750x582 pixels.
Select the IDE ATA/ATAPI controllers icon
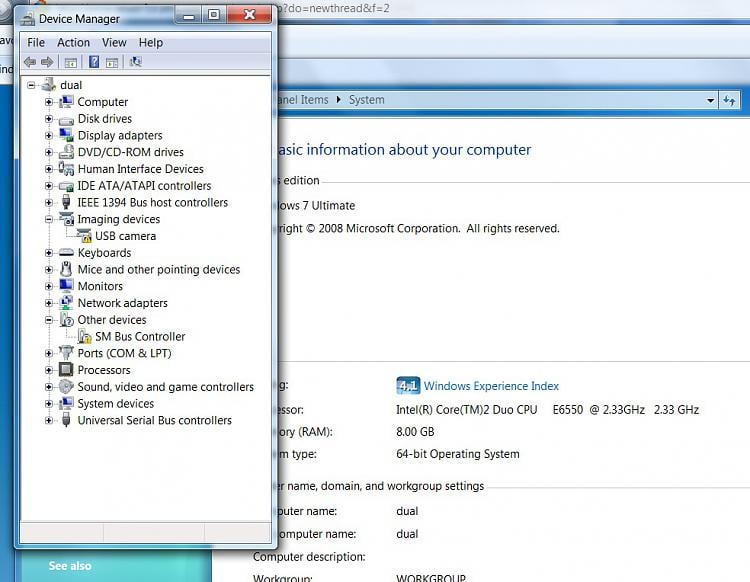[x=66, y=186]
